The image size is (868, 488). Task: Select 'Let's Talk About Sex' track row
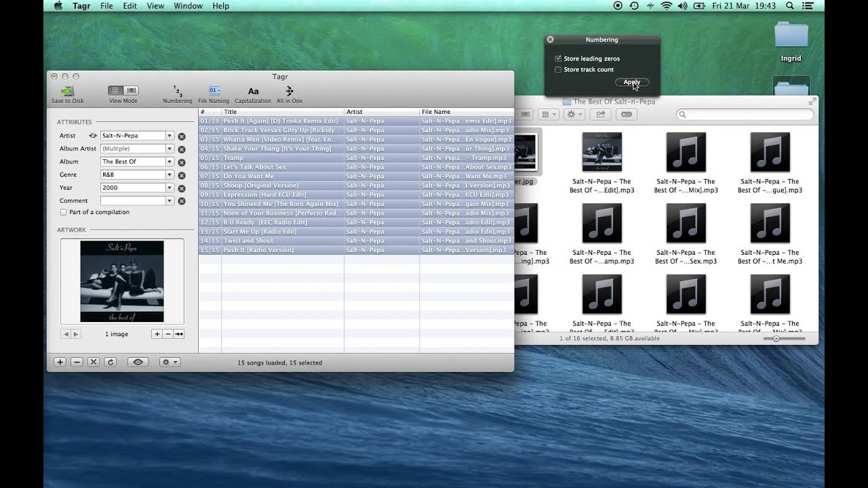[x=356, y=167]
